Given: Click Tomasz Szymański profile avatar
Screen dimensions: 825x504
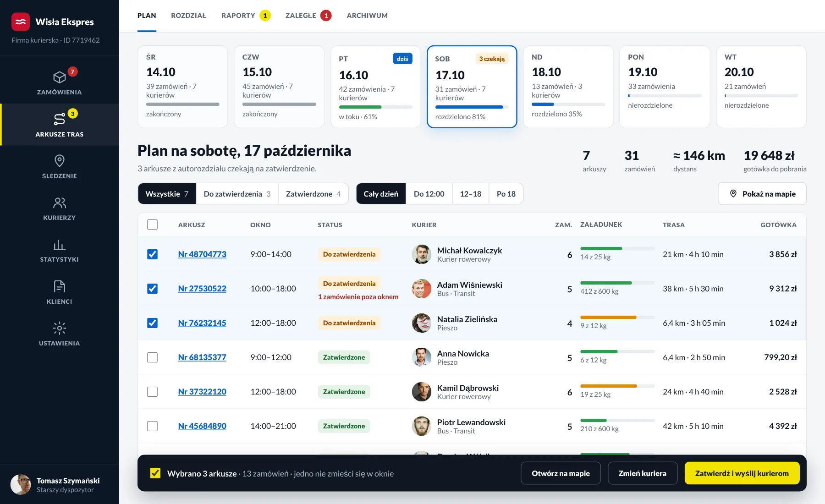Looking at the screenshot, I should click(x=21, y=485).
